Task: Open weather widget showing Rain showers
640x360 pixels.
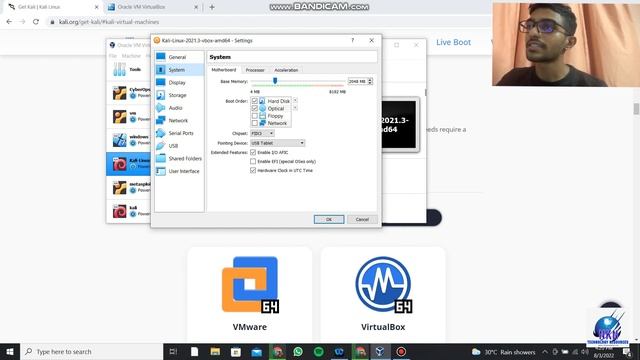Action: 503,352
